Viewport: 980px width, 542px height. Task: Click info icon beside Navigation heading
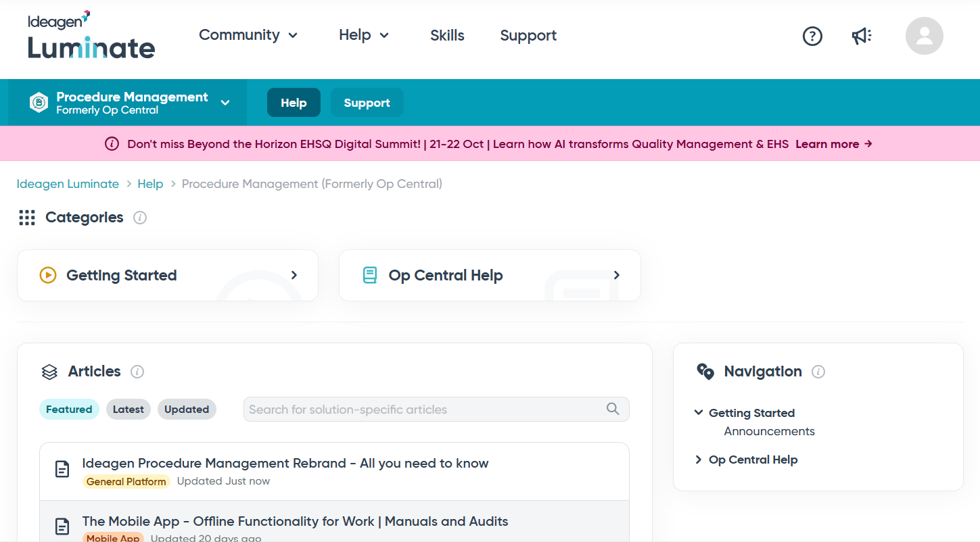pyautogui.click(x=818, y=372)
